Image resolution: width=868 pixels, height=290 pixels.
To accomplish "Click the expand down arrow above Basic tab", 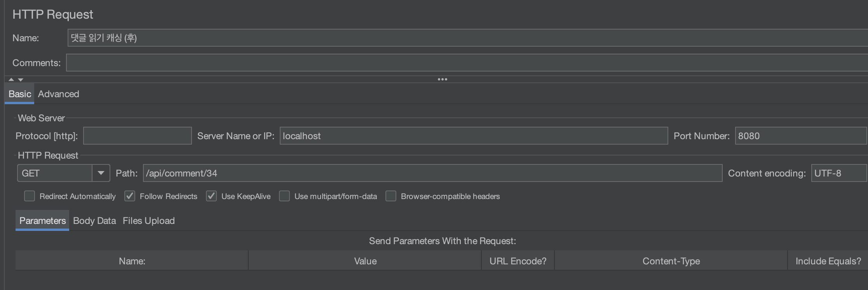I will [21, 79].
